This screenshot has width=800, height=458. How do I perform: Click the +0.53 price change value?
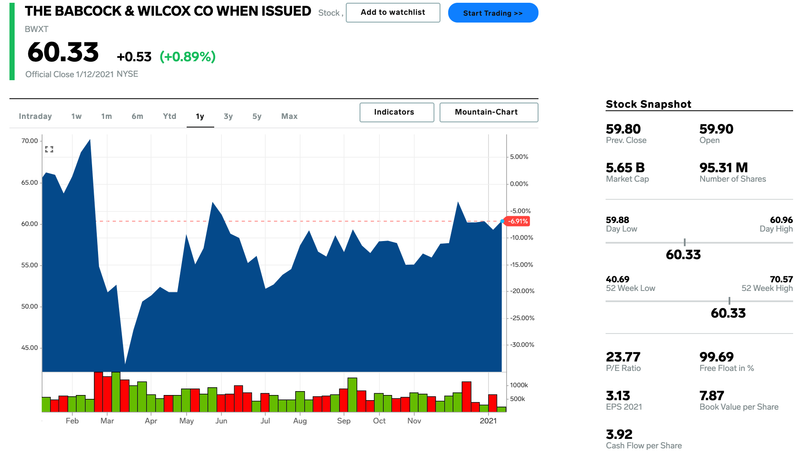click(x=134, y=57)
